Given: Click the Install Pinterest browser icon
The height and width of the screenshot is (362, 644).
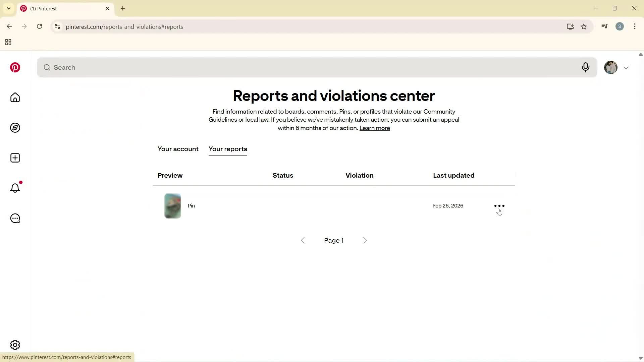Looking at the screenshot, I should click(570, 26).
